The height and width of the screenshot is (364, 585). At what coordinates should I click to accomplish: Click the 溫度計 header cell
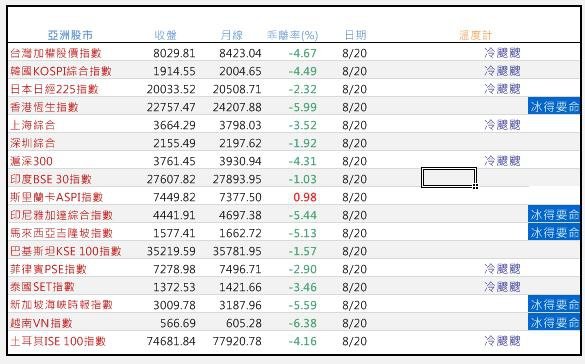(476, 35)
